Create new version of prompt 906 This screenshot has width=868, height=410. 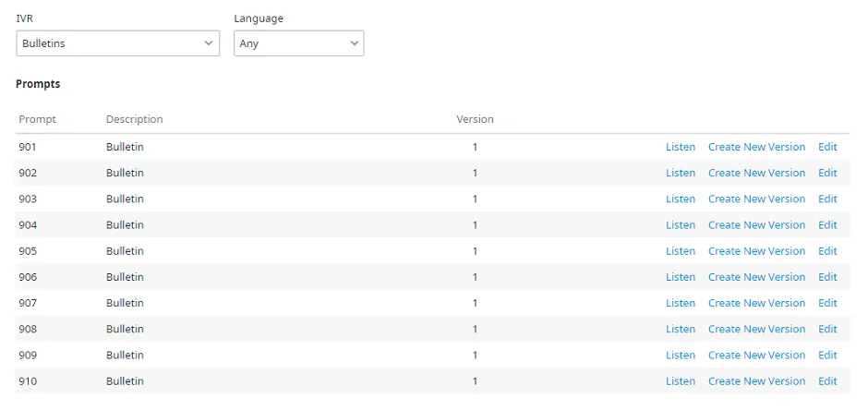[x=757, y=277]
